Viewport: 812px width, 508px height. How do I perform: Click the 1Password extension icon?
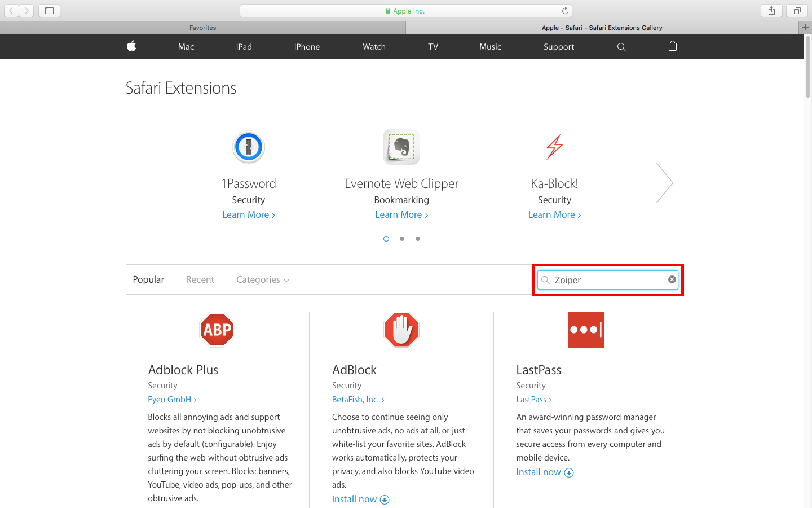click(249, 147)
